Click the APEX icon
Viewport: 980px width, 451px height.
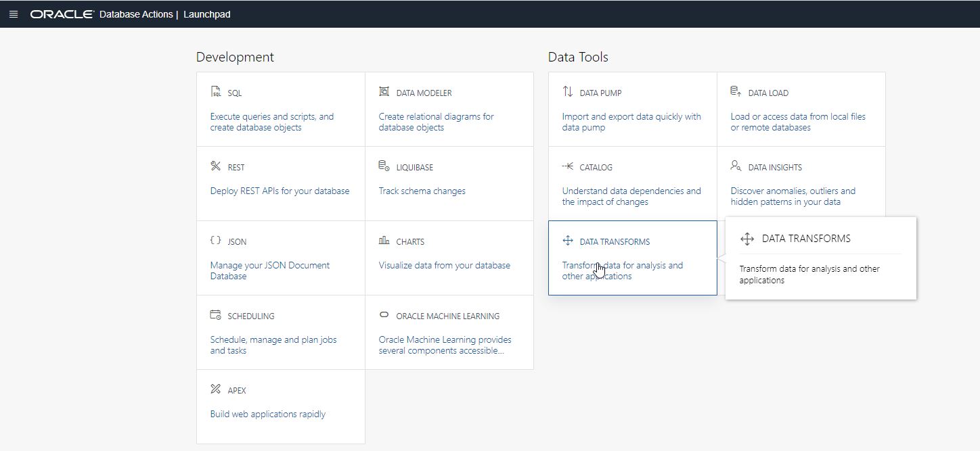pos(216,389)
